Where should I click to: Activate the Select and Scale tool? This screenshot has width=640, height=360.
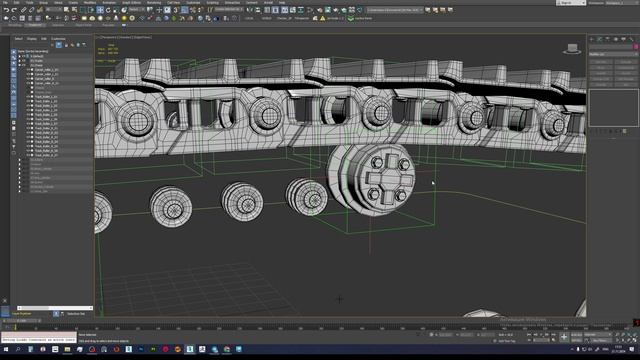(x=116, y=10)
